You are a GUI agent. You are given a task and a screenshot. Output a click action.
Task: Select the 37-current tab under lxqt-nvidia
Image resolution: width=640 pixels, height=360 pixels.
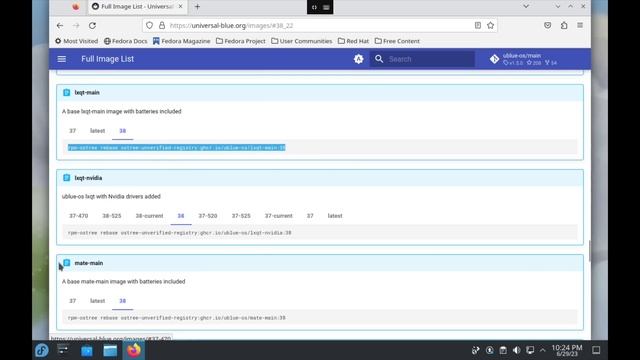pos(279,216)
